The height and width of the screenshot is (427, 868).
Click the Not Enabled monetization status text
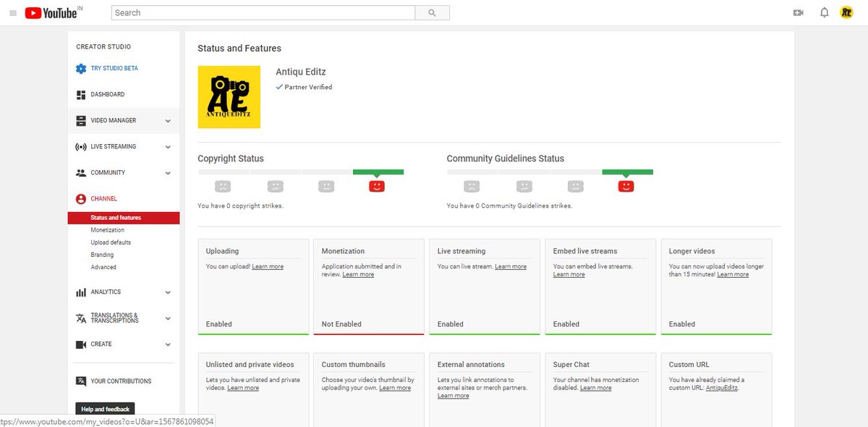341,324
